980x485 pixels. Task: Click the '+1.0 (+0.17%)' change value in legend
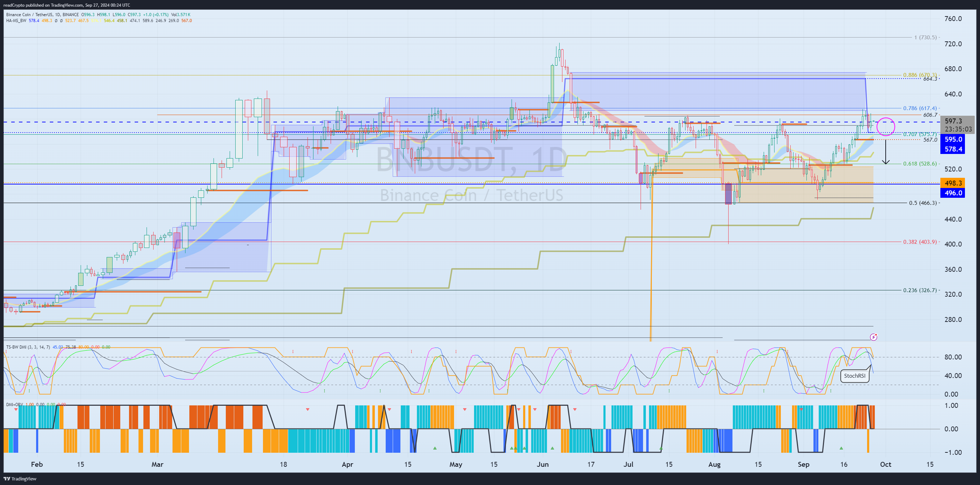[155, 14]
